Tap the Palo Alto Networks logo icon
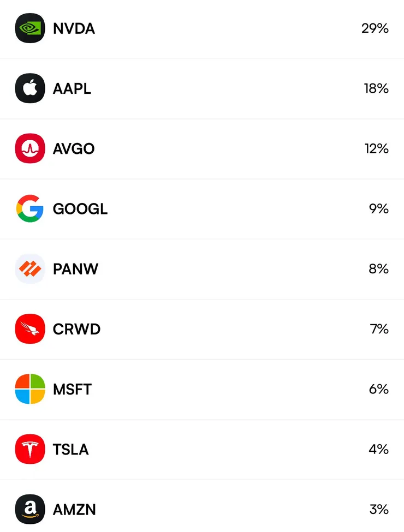 29,269
